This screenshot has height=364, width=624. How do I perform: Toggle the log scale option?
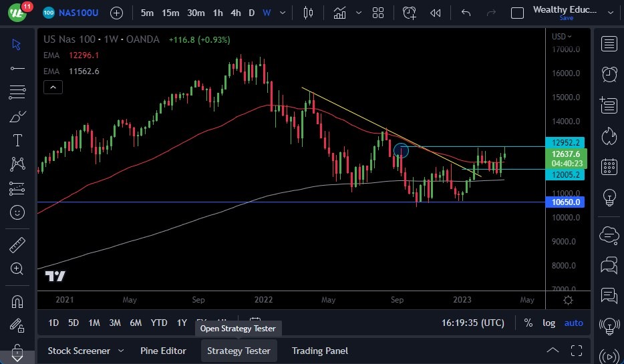pos(549,323)
